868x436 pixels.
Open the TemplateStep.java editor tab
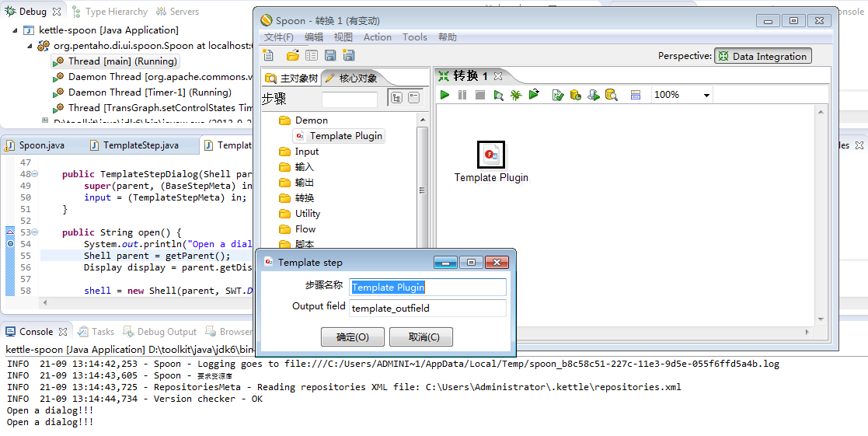[x=134, y=145]
